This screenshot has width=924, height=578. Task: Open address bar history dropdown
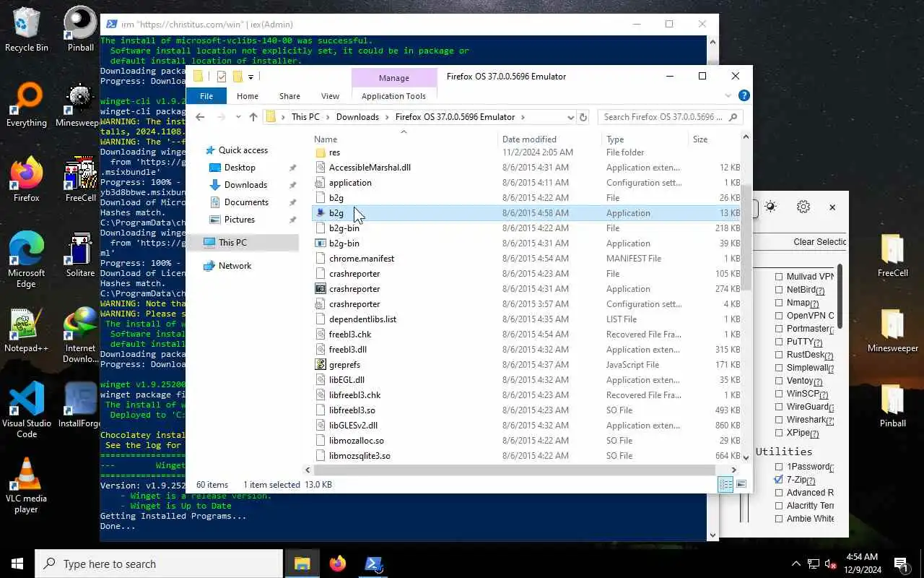[570, 117]
